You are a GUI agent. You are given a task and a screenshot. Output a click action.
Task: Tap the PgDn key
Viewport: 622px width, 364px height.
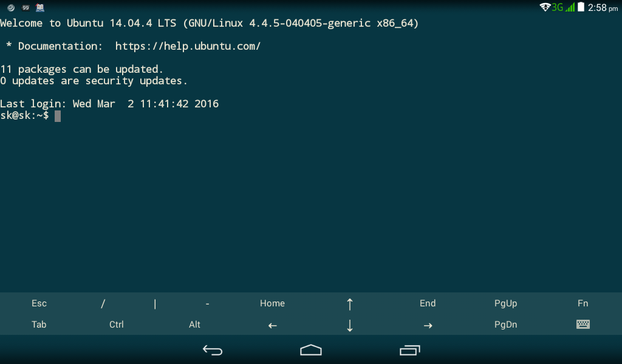point(505,325)
